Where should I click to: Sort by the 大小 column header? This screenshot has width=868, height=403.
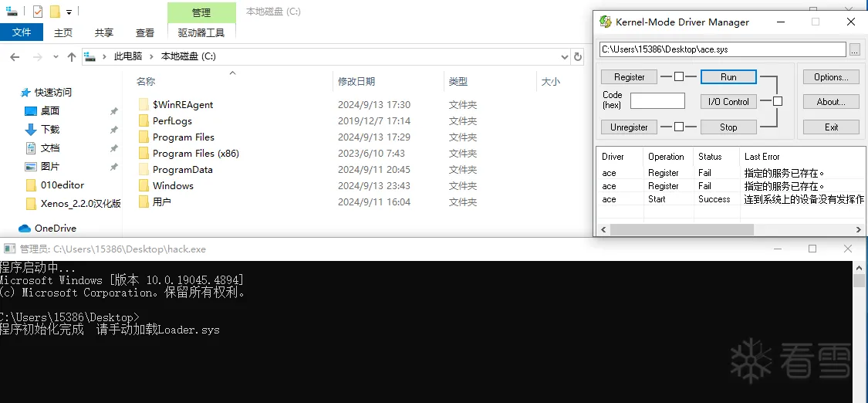coord(550,81)
